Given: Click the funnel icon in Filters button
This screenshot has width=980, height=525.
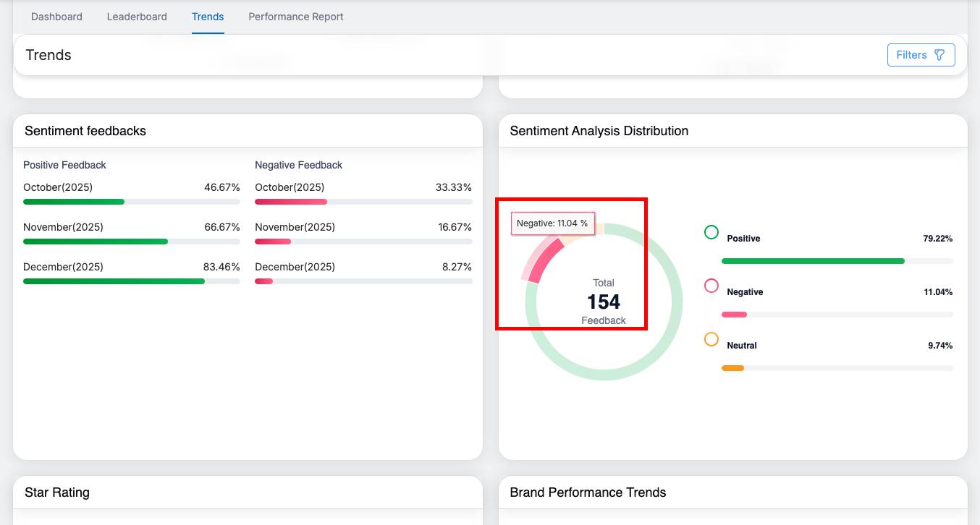Looking at the screenshot, I should pyautogui.click(x=939, y=55).
